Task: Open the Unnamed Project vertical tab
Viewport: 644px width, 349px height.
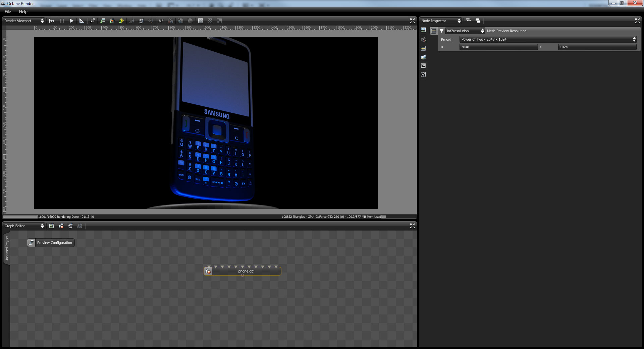Action: (7, 249)
